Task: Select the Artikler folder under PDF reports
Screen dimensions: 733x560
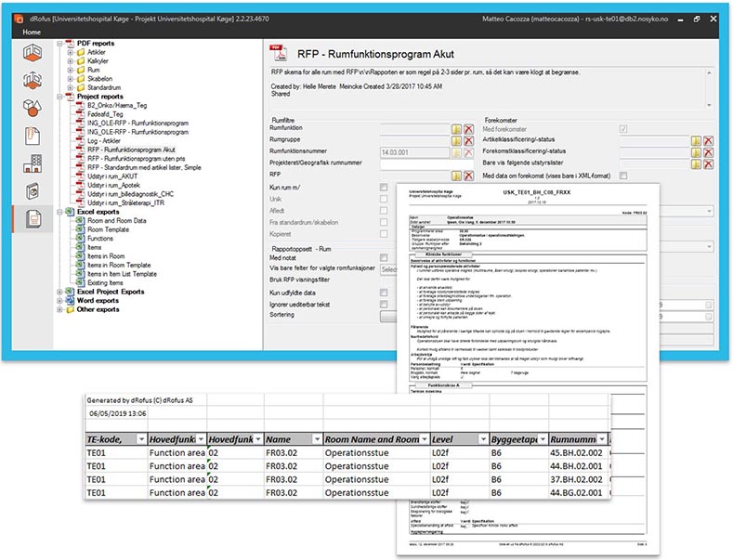Action: (x=97, y=52)
